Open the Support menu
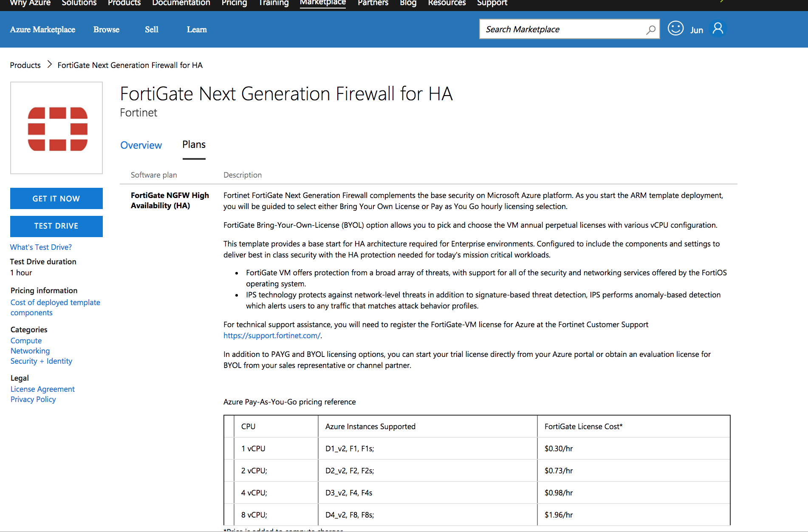This screenshot has height=532, width=808. [492, 3]
